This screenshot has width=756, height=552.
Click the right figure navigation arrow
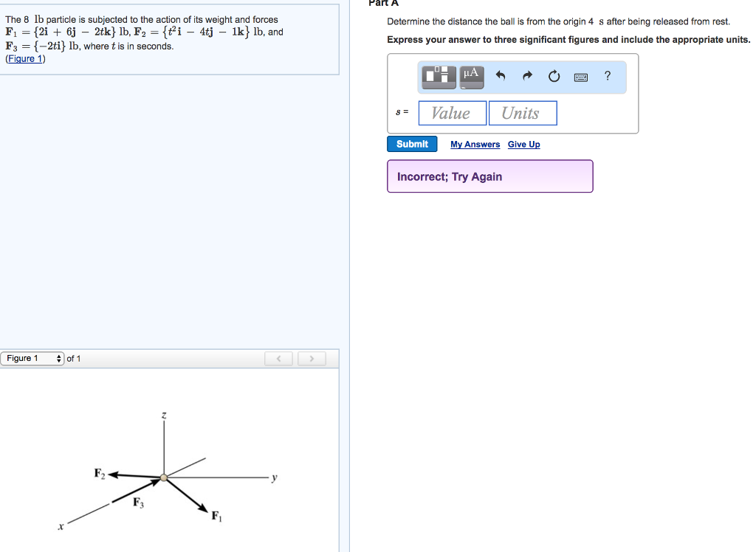click(x=312, y=358)
